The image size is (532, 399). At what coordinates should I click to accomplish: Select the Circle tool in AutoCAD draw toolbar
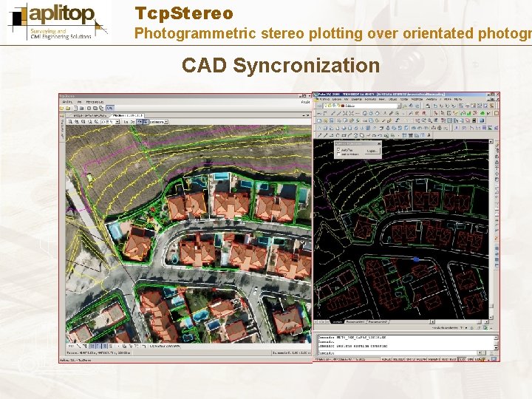click(356, 135)
